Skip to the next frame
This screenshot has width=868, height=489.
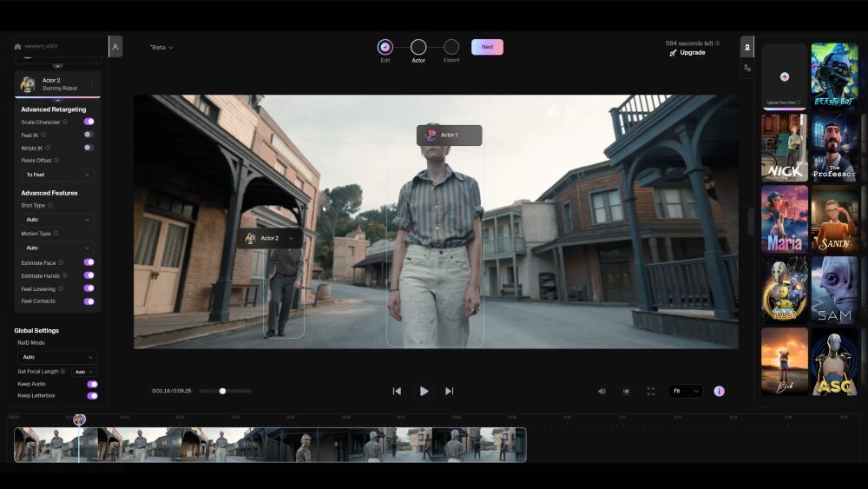point(449,392)
